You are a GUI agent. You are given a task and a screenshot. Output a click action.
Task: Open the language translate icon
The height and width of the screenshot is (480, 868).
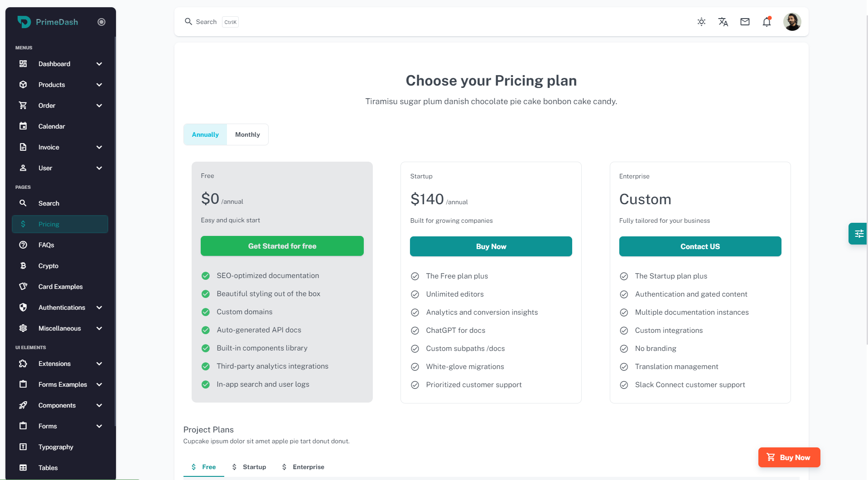click(x=723, y=22)
